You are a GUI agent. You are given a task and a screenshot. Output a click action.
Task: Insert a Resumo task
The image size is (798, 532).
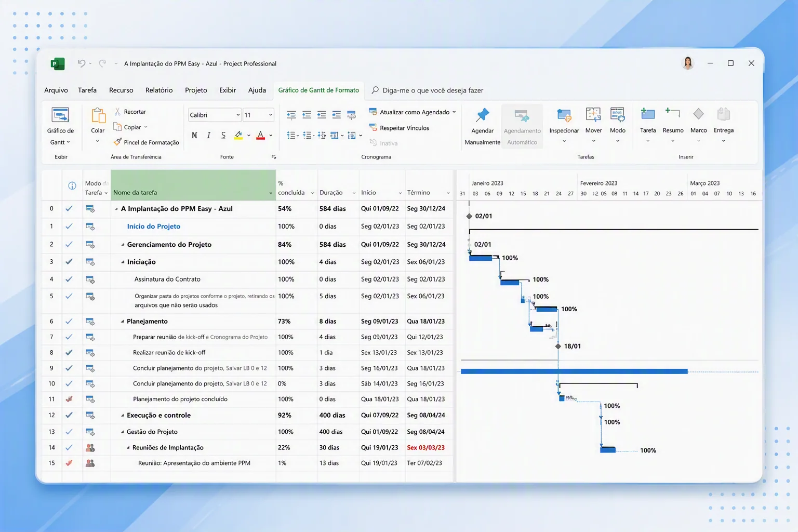[673, 125]
